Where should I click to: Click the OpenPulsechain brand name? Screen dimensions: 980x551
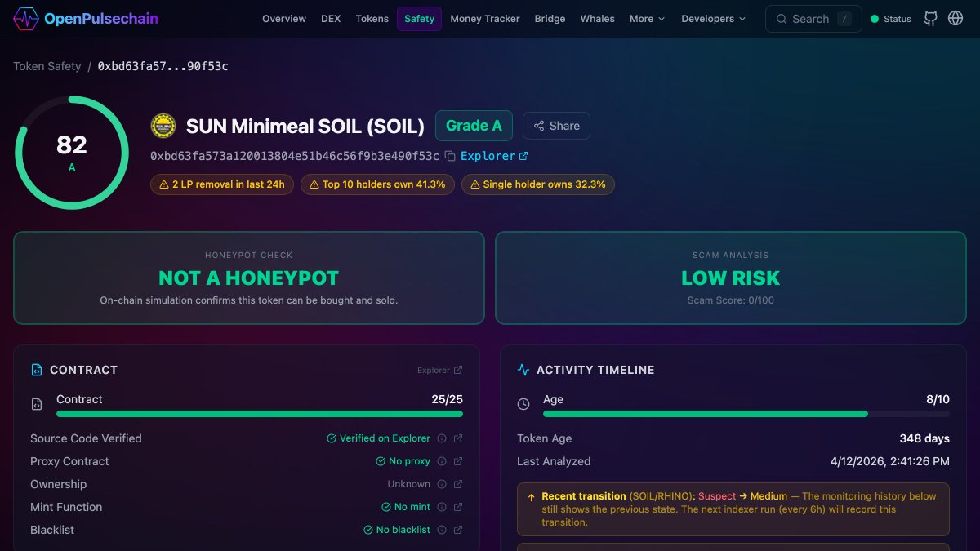101,18
